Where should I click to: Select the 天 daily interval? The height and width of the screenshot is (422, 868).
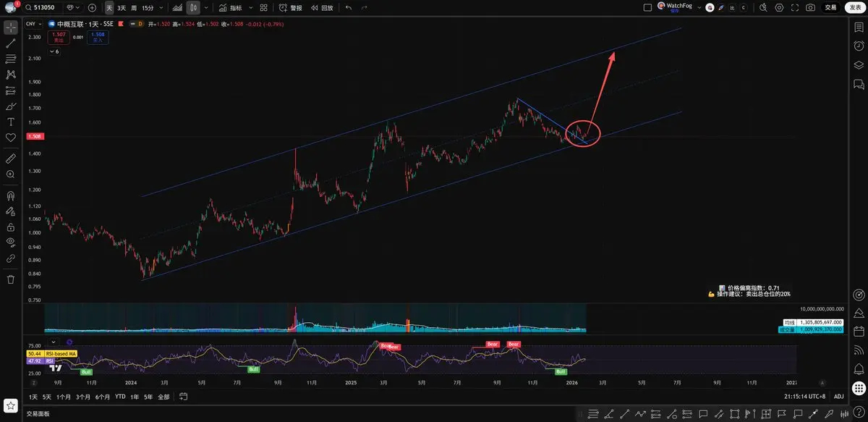tap(109, 7)
